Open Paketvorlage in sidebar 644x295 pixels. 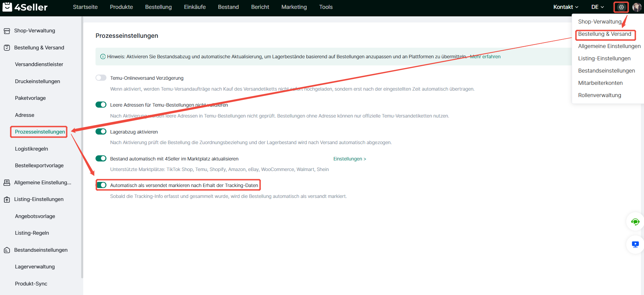coord(30,98)
